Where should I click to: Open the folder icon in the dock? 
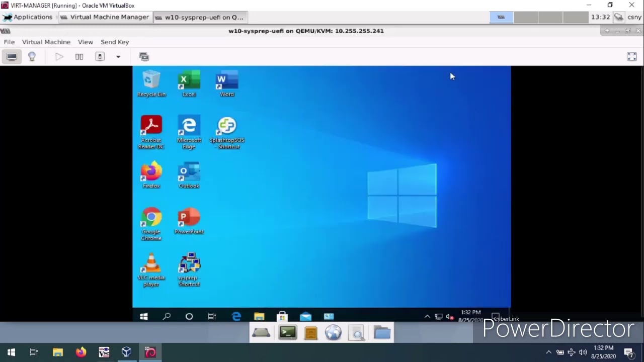(x=382, y=332)
